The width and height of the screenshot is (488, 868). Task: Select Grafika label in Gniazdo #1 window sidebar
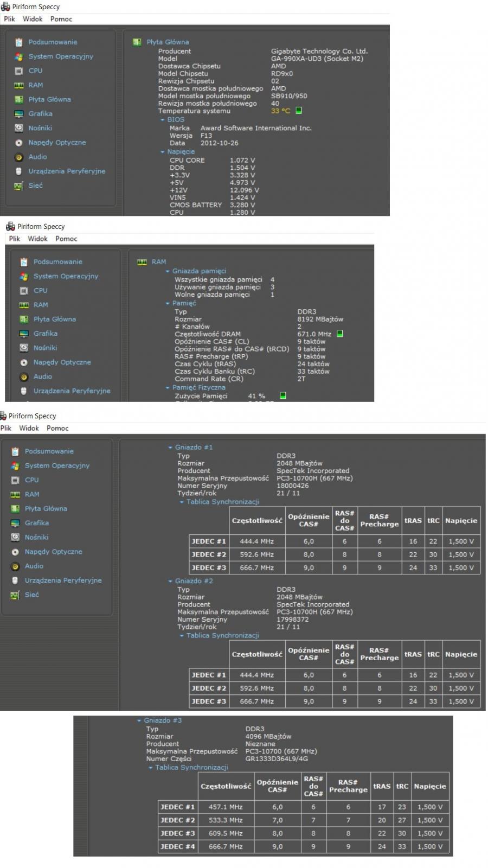click(x=37, y=523)
